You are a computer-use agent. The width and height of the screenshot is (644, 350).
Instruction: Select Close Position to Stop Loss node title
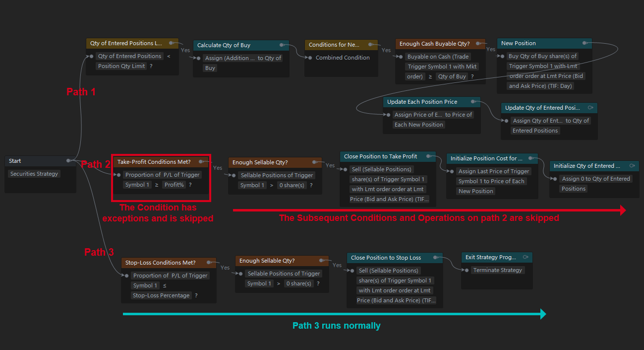[386, 258]
